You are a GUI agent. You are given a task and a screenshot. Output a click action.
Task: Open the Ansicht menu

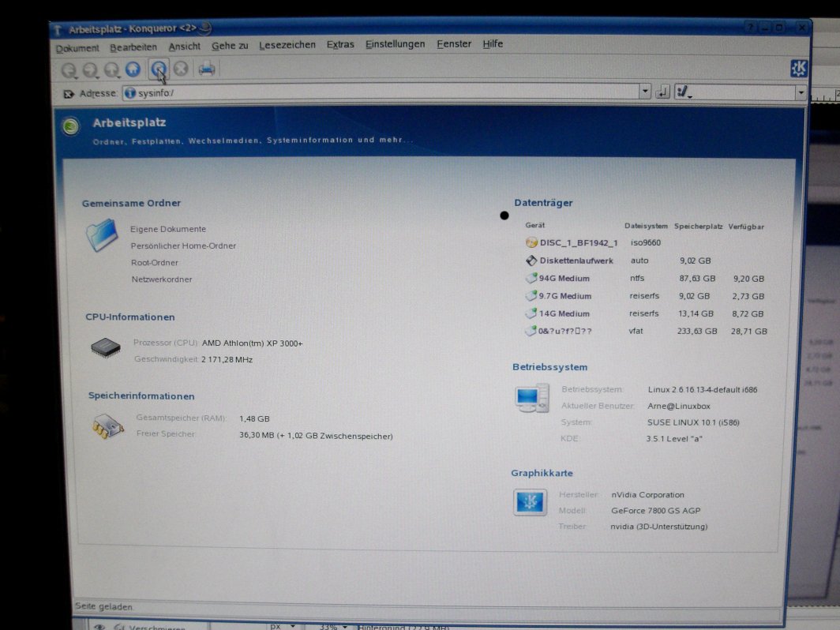184,47
